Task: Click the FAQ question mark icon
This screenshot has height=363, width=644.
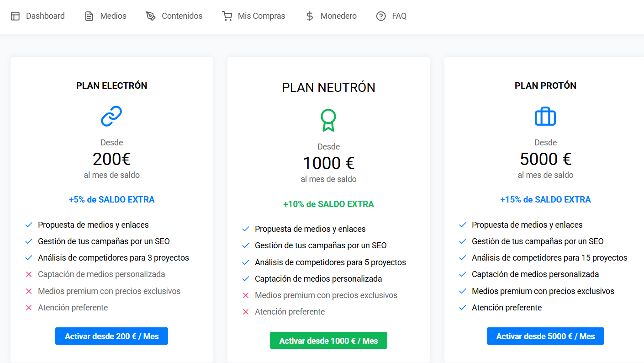Action: tap(381, 16)
